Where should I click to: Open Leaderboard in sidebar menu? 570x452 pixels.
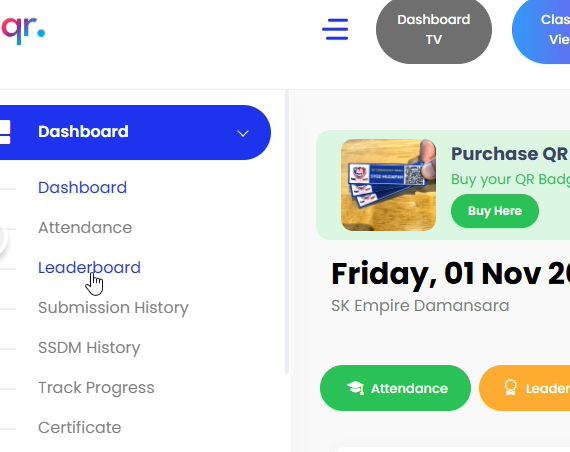89,268
